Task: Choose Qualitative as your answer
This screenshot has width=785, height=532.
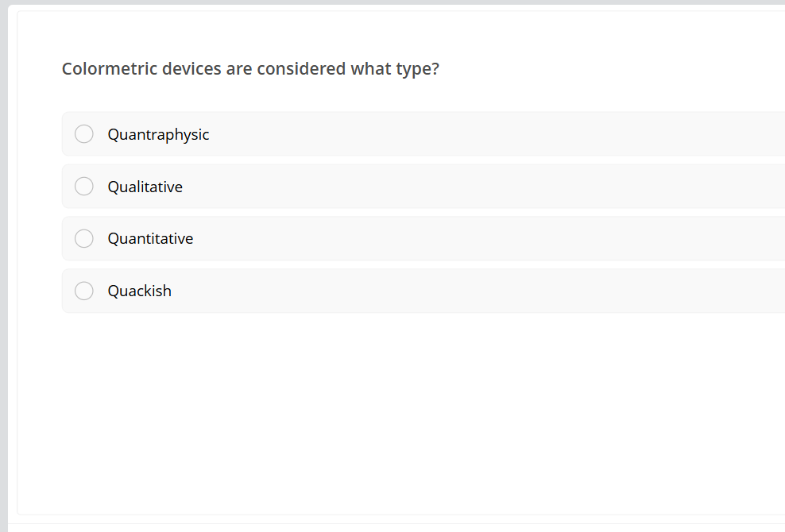Action: [145, 186]
